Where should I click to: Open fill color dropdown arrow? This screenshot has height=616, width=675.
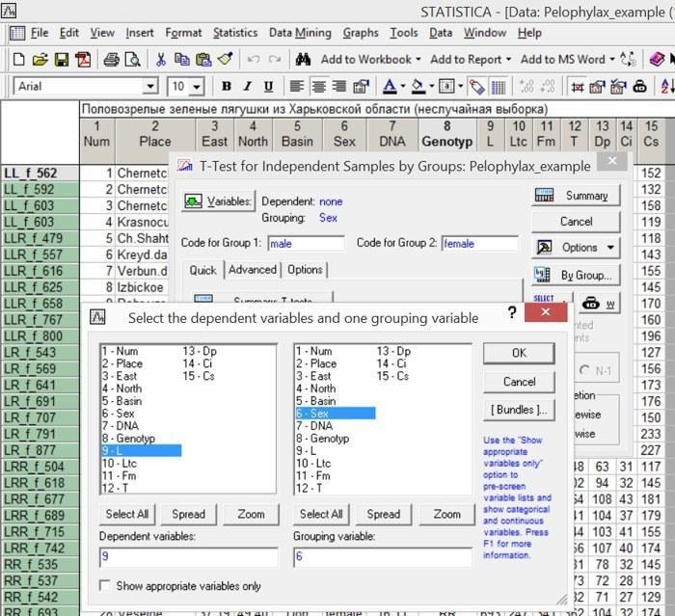click(x=431, y=87)
